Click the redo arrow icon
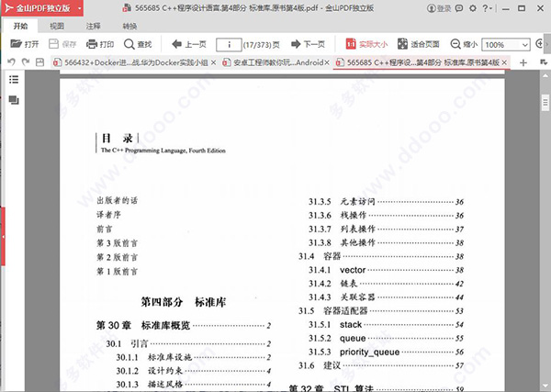Image resolution: width=551 pixels, height=392 pixels. tap(26, 62)
